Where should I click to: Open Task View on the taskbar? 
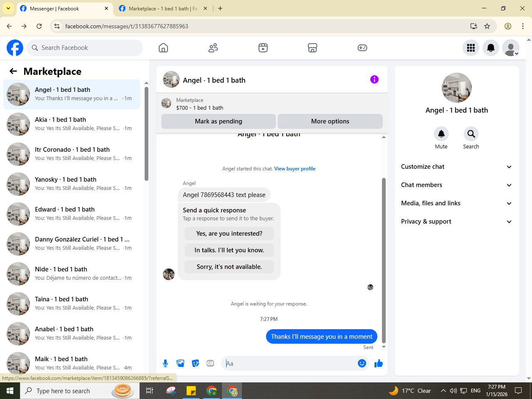[150, 391]
